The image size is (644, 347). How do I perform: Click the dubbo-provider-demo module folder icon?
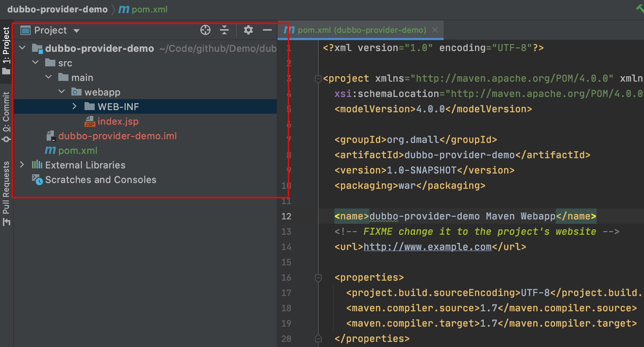[38, 48]
